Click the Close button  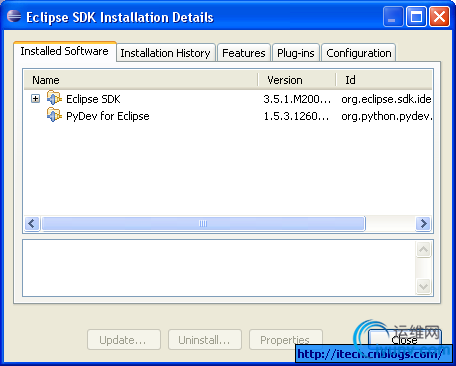405,340
